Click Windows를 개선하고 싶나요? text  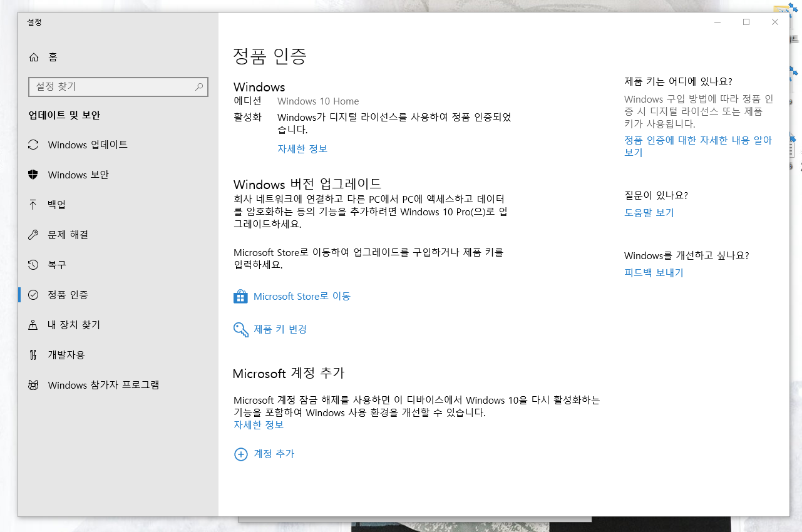pos(687,255)
